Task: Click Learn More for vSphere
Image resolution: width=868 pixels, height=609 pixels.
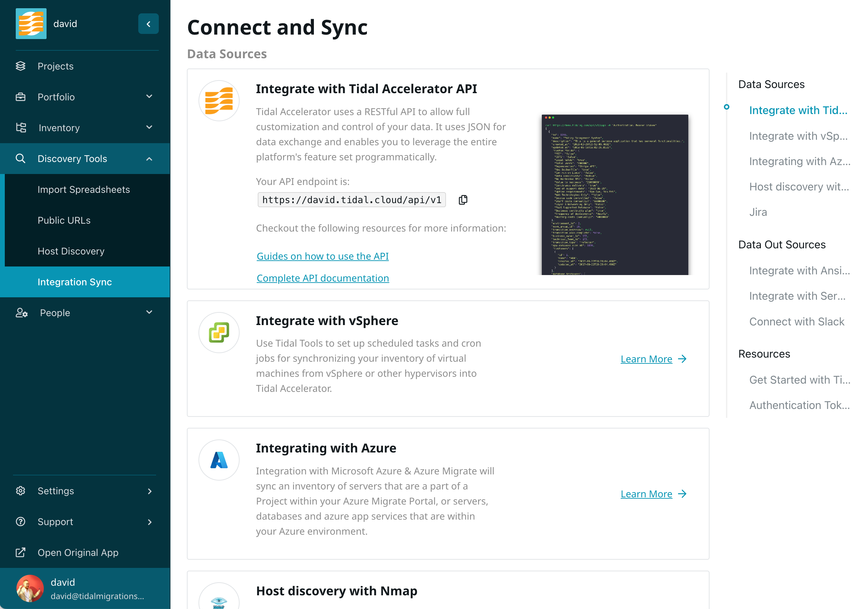Action: [646, 359]
